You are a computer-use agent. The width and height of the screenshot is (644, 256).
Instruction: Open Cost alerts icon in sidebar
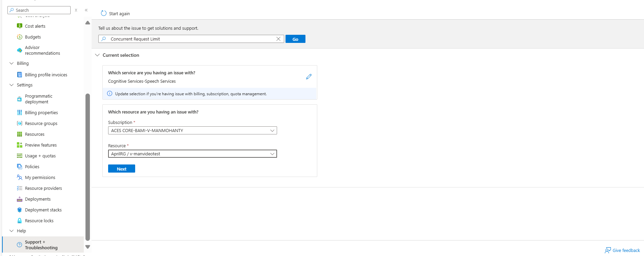click(x=20, y=26)
